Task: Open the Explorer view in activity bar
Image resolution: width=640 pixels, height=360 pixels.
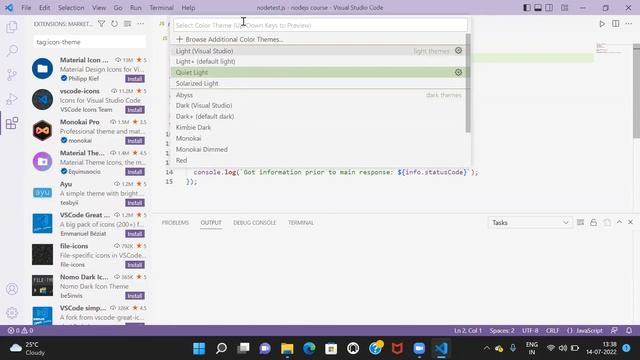Action: coord(12,27)
